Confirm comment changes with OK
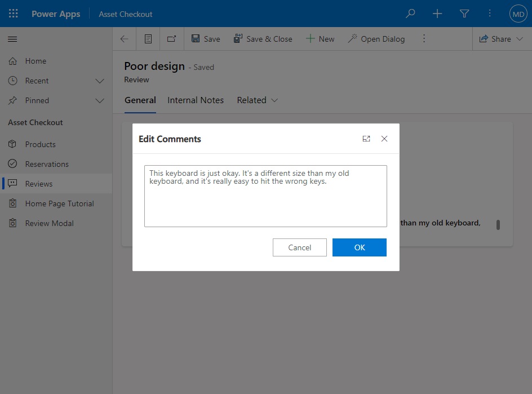The width and height of the screenshot is (532, 394). tap(359, 247)
